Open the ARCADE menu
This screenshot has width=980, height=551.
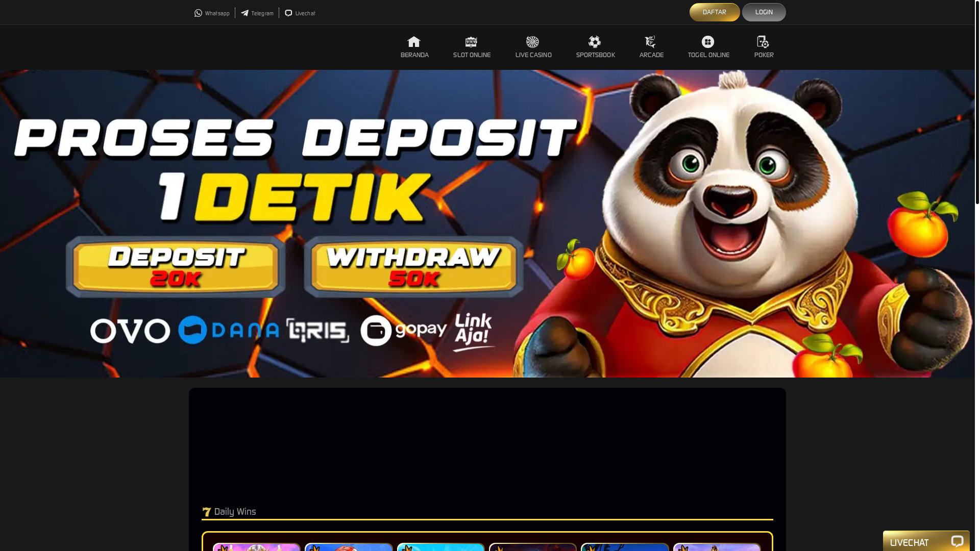(x=651, y=55)
